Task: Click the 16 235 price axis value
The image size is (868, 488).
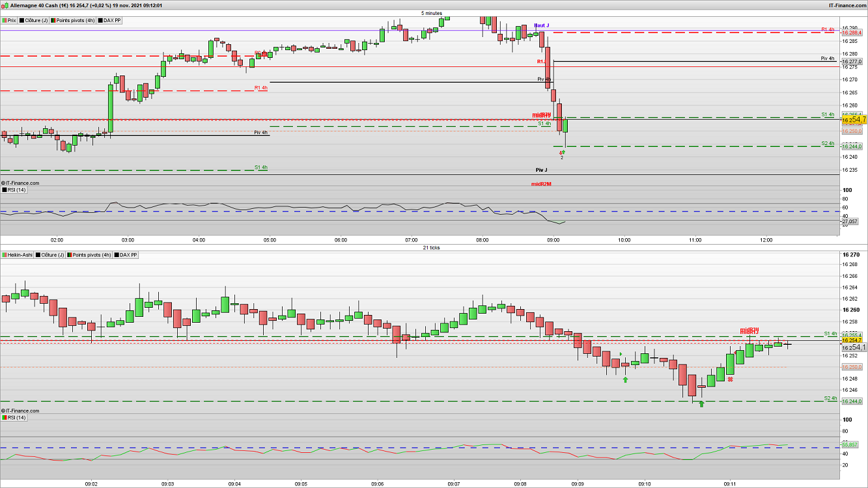Action: [x=851, y=170]
